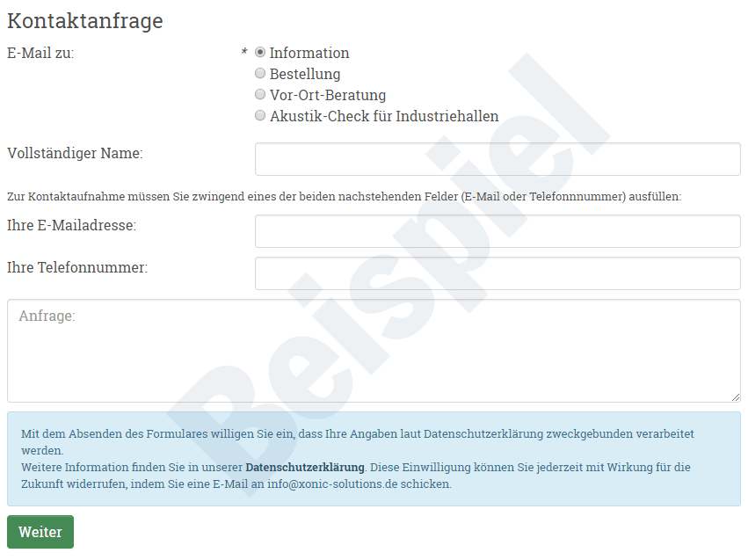Click the 'Ihre E-Mailadresse:' label
The height and width of the screenshot is (560, 748).
click(71, 225)
